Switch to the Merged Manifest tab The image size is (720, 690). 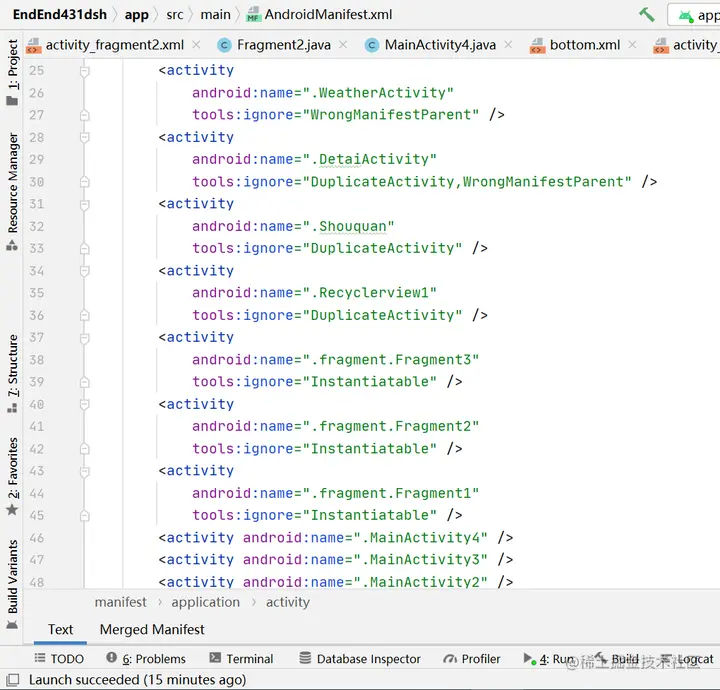click(x=152, y=629)
